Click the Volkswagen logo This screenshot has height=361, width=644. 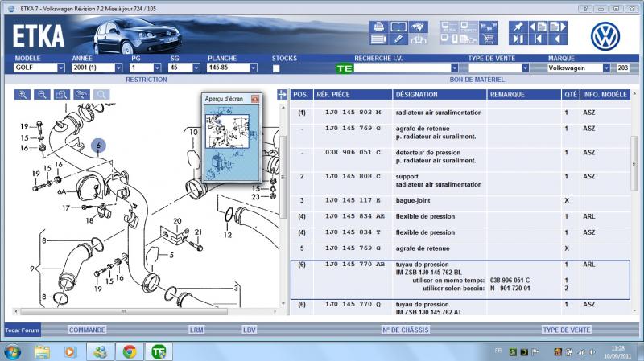(605, 36)
